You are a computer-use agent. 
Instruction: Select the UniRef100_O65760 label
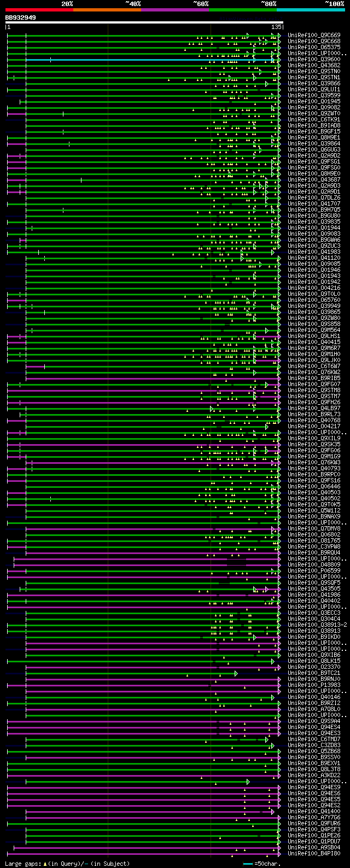pyautogui.click(x=314, y=300)
